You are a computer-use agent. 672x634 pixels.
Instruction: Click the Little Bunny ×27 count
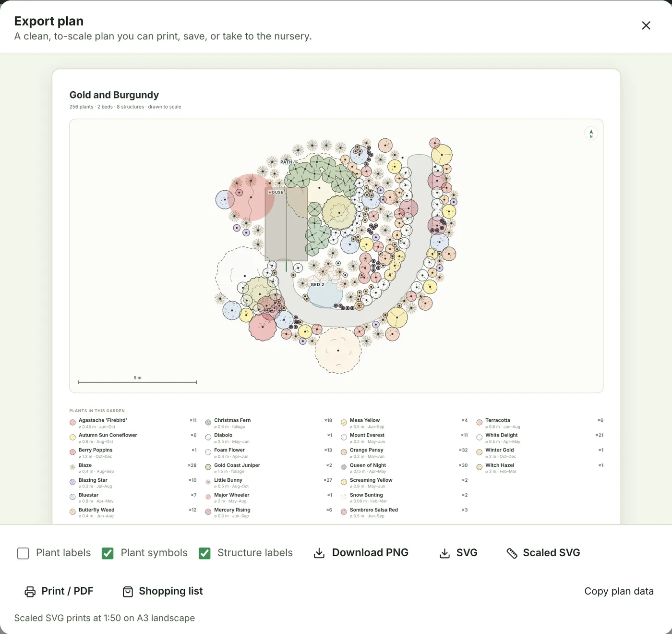click(x=328, y=480)
